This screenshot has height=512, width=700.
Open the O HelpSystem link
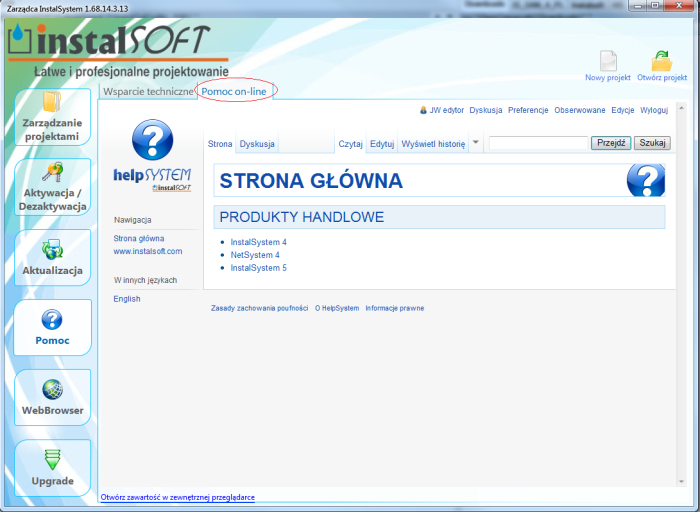click(x=337, y=308)
